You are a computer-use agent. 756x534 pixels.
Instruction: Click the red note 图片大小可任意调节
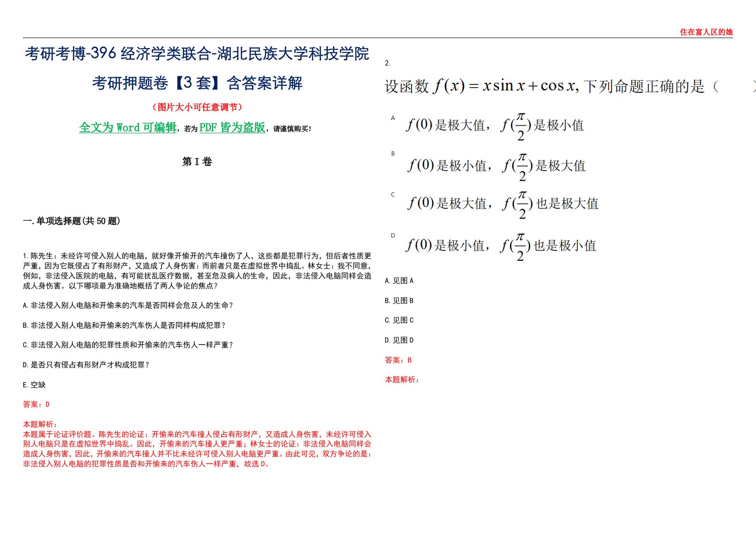click(197, 107)
